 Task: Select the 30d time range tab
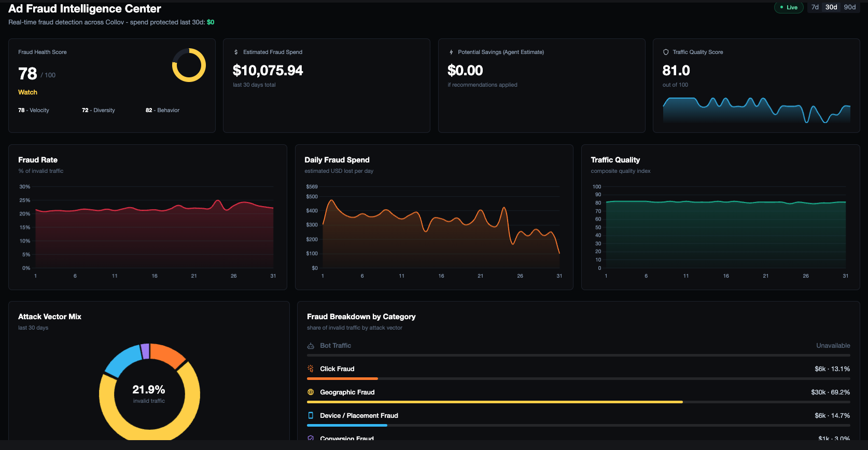pos(831,7)
